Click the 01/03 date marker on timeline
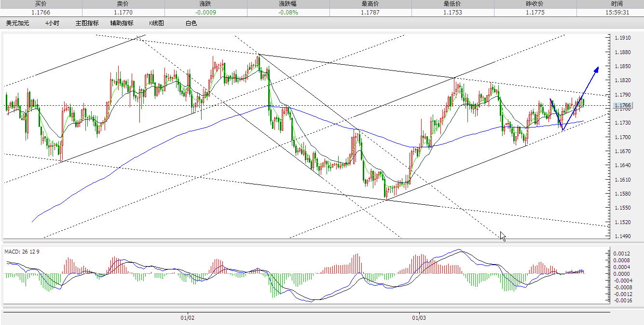This screenshot has height=325, width=644. pos(419,318)
